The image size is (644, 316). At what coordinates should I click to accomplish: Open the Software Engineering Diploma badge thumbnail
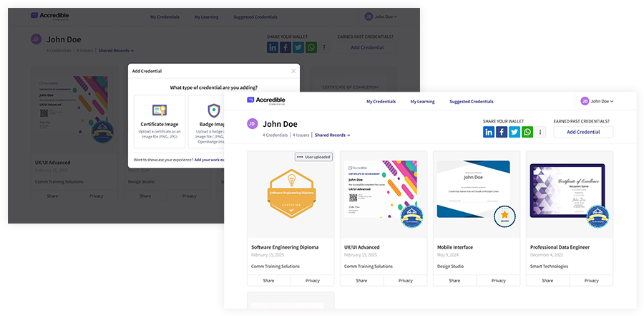pos(291,193)
